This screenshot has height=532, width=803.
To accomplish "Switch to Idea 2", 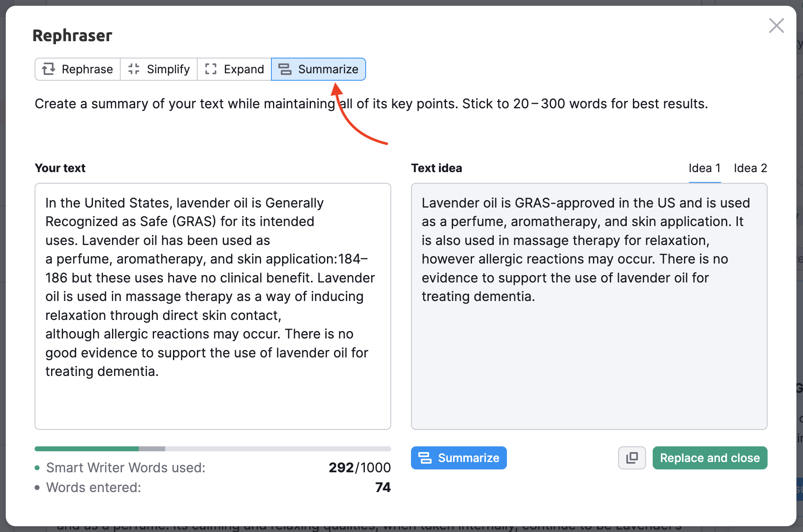I will (750, 168).
